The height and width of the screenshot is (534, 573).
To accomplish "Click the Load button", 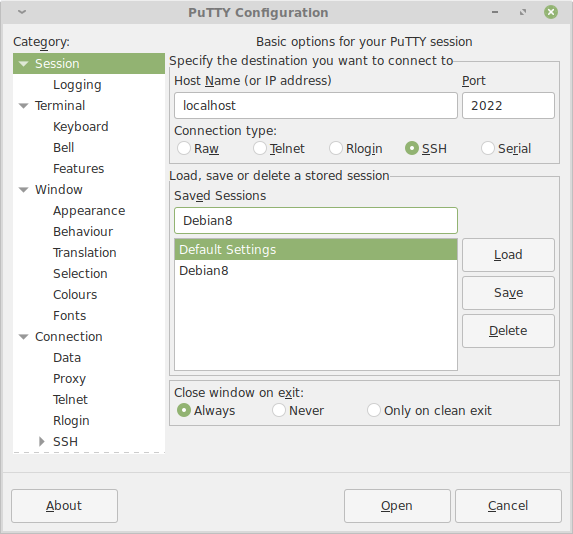I will [x=508, y=255].
